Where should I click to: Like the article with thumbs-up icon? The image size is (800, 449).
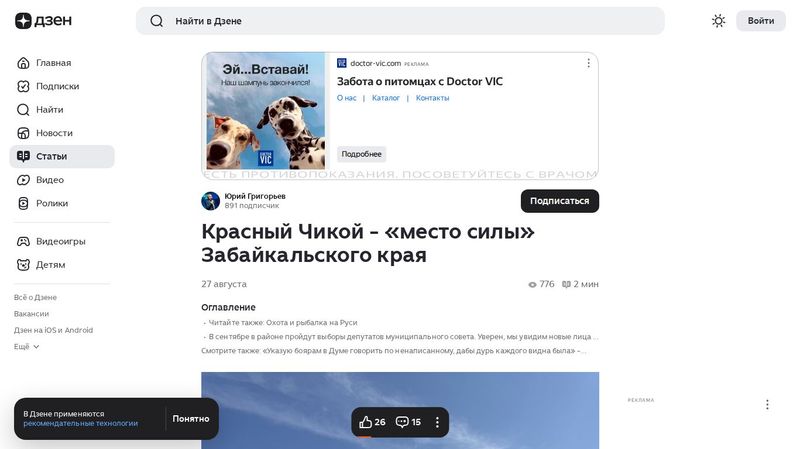372,422
